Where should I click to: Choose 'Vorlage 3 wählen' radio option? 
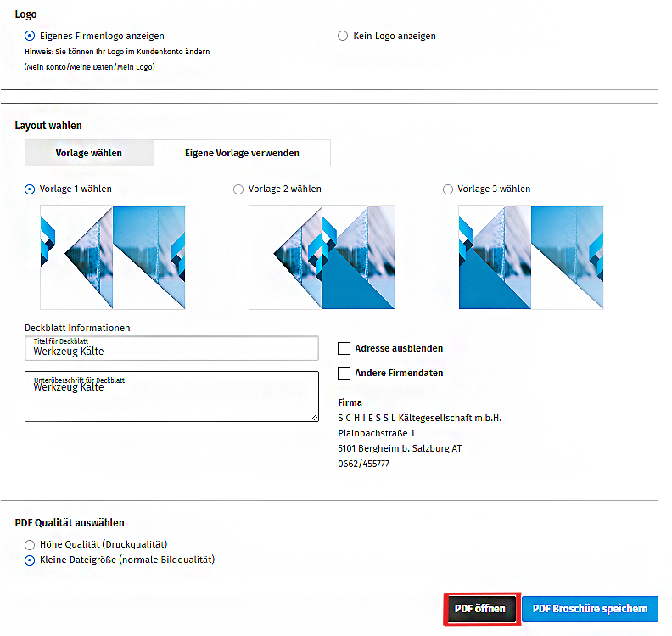tap(448, 189)
